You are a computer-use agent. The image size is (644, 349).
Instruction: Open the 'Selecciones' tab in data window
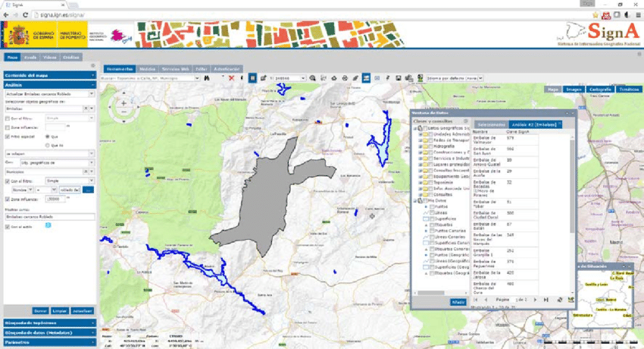pyautogui.click(x=491, y=124)
